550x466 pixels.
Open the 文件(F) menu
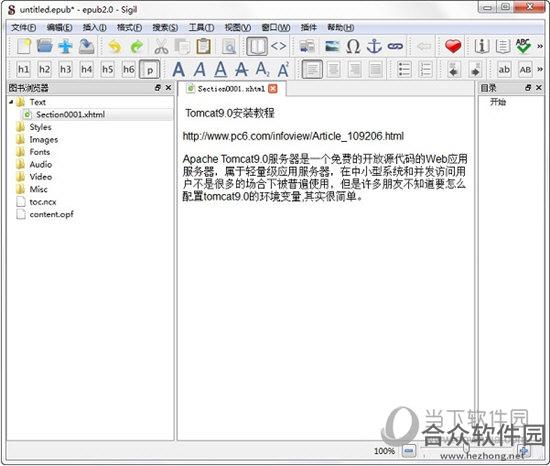tap(24, 27)
